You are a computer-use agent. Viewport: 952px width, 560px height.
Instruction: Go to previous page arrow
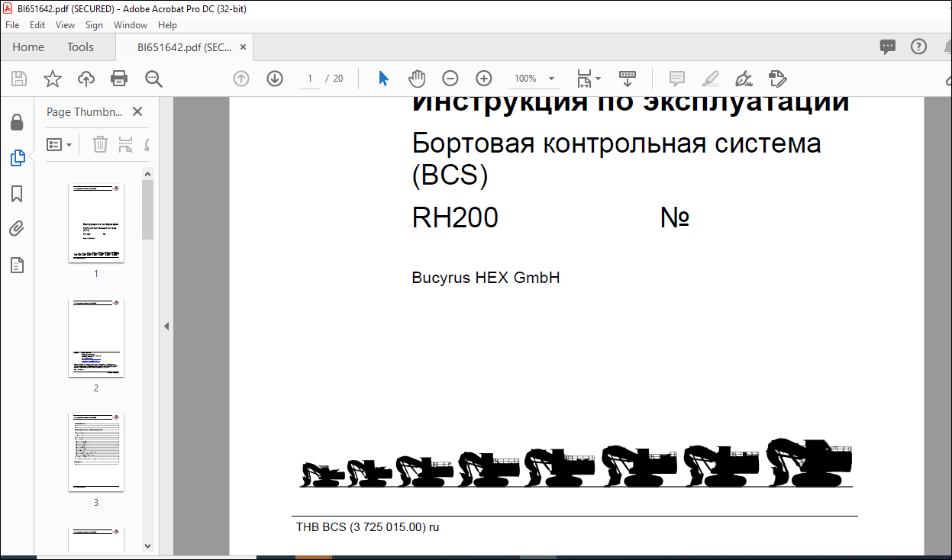[x=241, y=79]
